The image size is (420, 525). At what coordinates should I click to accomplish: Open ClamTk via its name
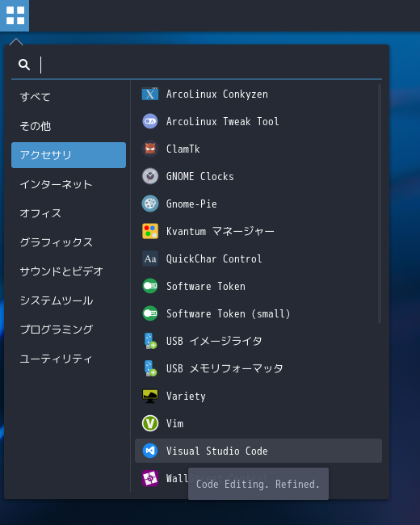point(183,149)
